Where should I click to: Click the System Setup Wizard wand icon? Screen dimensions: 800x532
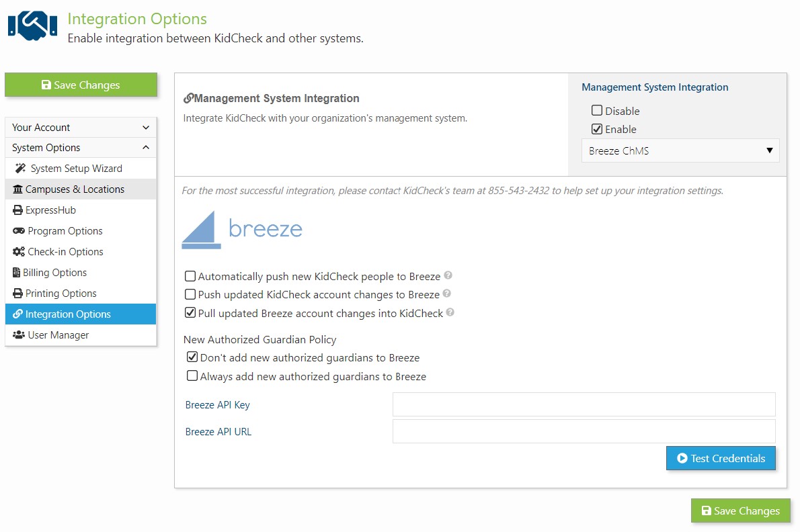tap(20, 168)
